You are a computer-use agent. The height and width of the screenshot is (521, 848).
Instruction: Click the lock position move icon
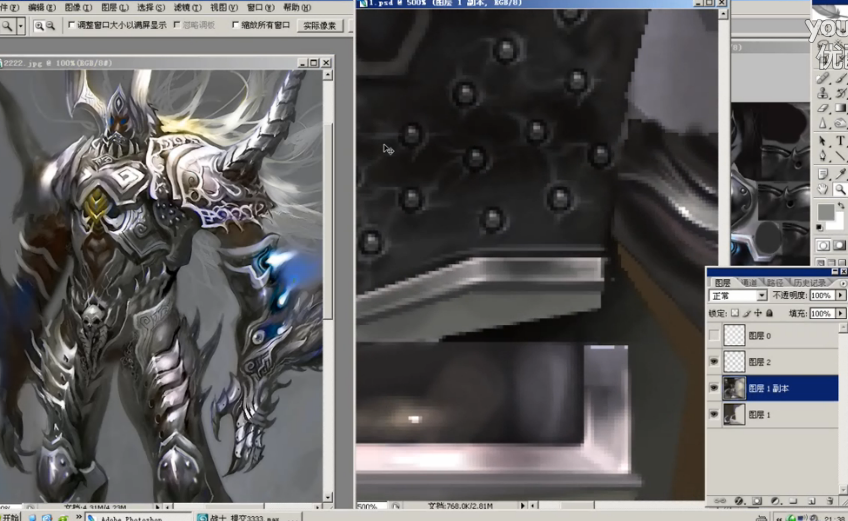758,313
